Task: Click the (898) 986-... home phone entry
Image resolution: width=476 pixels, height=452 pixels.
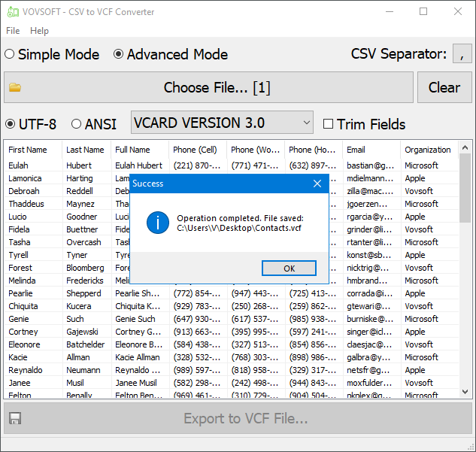Action: (x=313, y=357)
